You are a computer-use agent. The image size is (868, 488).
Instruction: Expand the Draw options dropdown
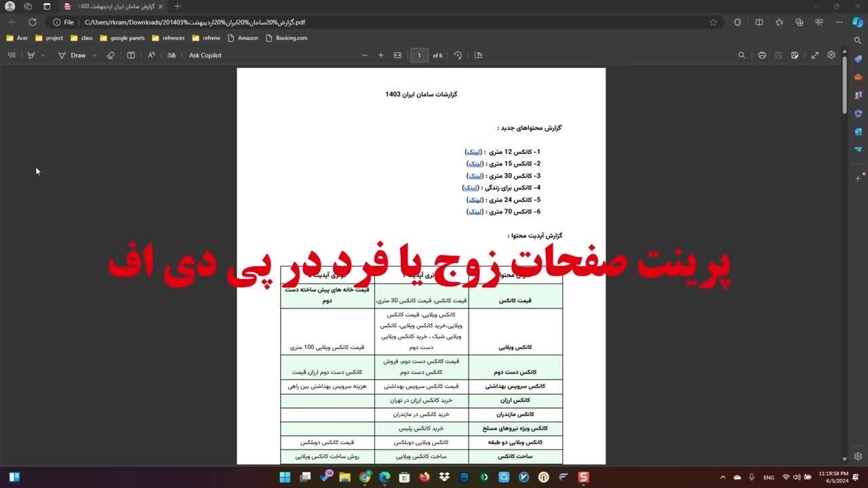[x=94, y=56]
